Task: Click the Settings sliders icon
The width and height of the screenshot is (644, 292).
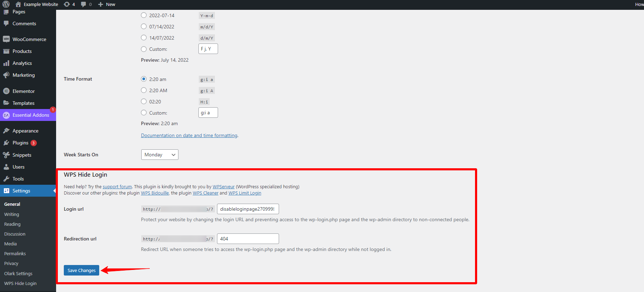Action: [x=6, y=191]
